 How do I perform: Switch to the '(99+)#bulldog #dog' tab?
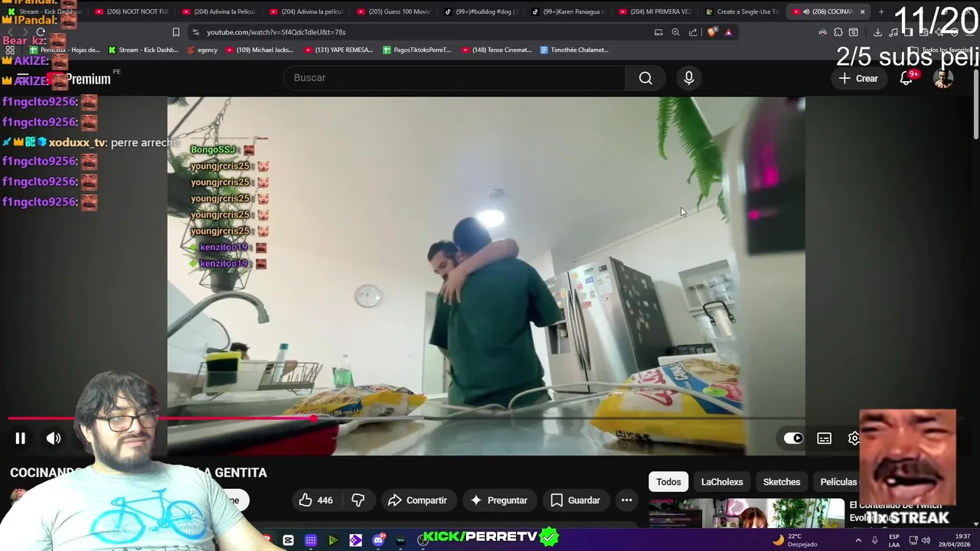481,11
